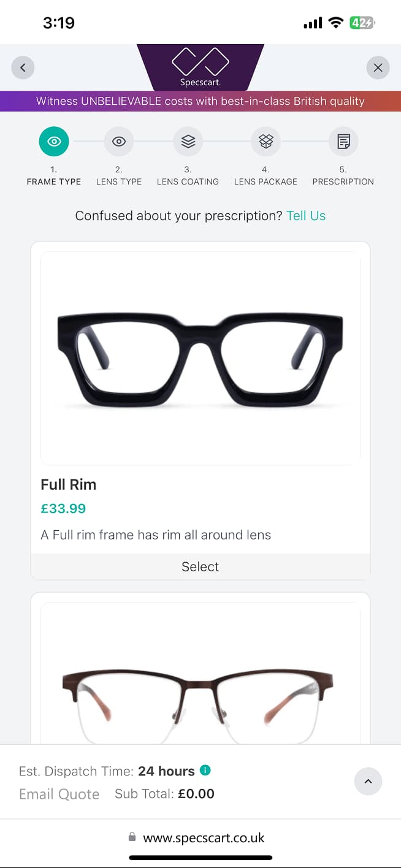This screenshot has height=868, width=401.
Task: Click the LENS TYPE step label
Action: click(119, 181)
